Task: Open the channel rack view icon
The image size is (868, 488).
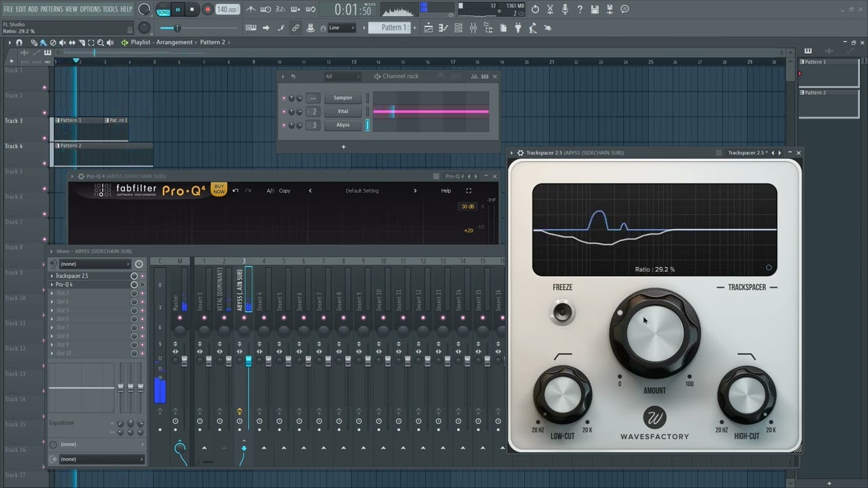Action: (x=458, y=28)
